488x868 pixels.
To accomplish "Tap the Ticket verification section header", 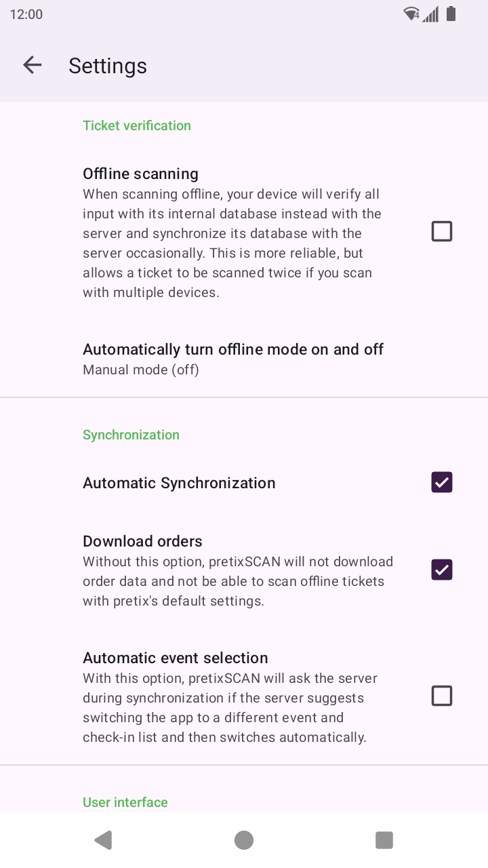I will 137,125.
